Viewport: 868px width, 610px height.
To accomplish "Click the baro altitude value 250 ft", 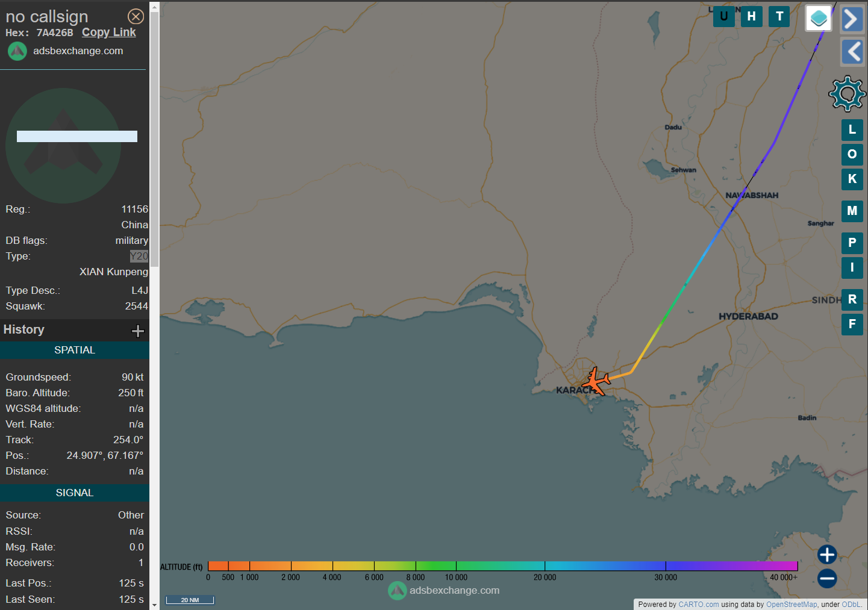I will [x=131, y=393].
